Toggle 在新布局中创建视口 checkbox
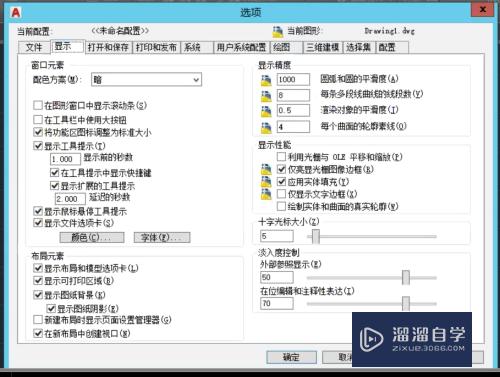This screenshot has width=500, height=377. [38, 333]
